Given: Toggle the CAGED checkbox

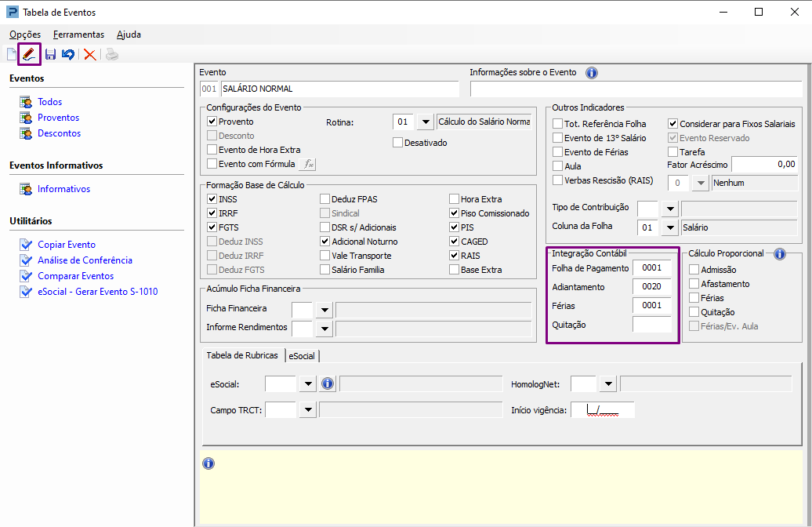Looking at the screenshot, I should point(454,242).
